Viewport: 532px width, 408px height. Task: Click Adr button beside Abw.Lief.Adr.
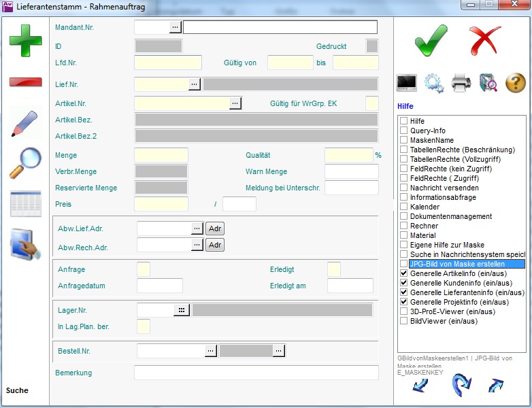pos(215,228)
